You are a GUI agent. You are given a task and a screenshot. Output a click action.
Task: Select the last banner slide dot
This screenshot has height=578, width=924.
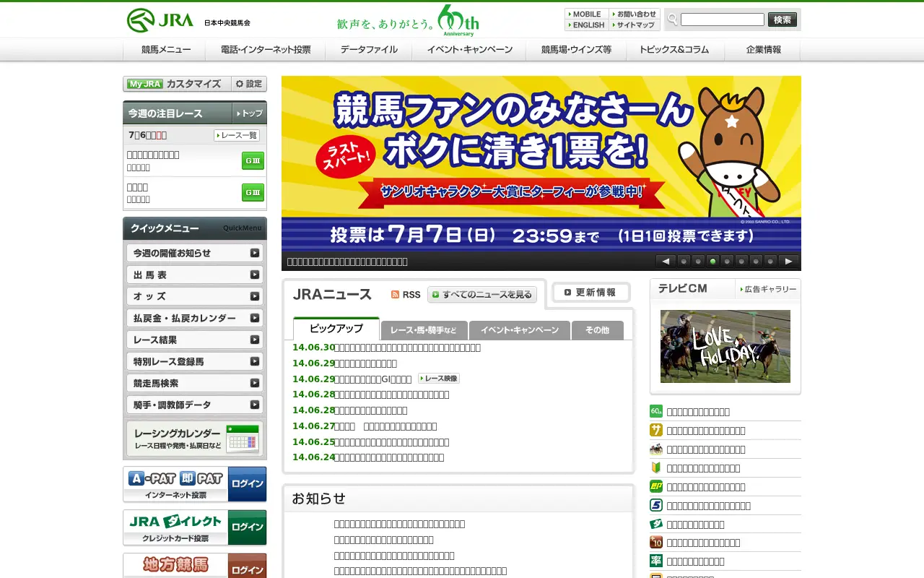pos(770,261)
